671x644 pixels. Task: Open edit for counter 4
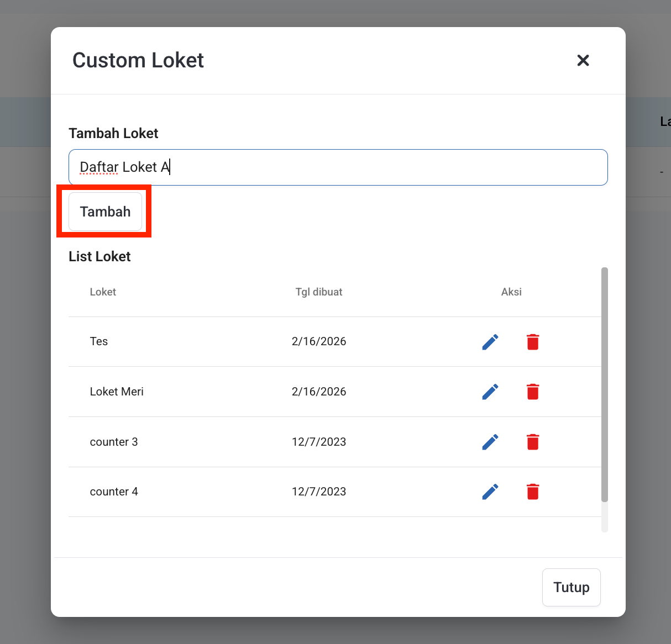(490, 492)
